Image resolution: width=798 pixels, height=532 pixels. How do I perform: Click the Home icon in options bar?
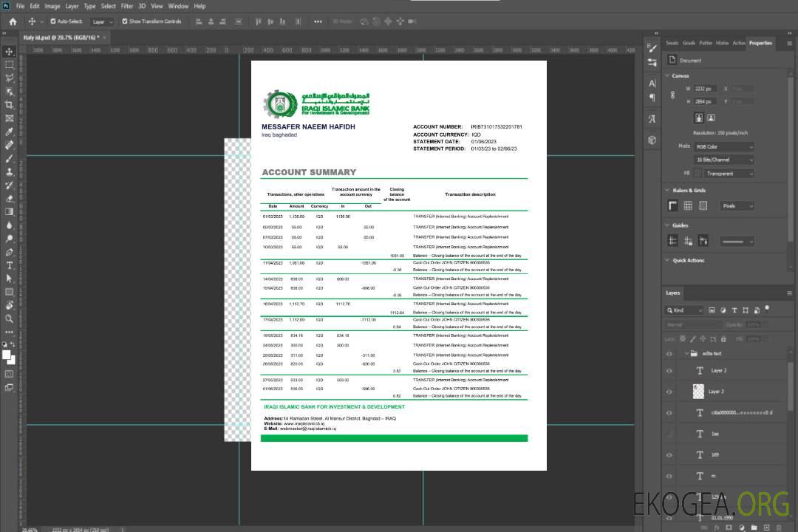coord(13,21)
